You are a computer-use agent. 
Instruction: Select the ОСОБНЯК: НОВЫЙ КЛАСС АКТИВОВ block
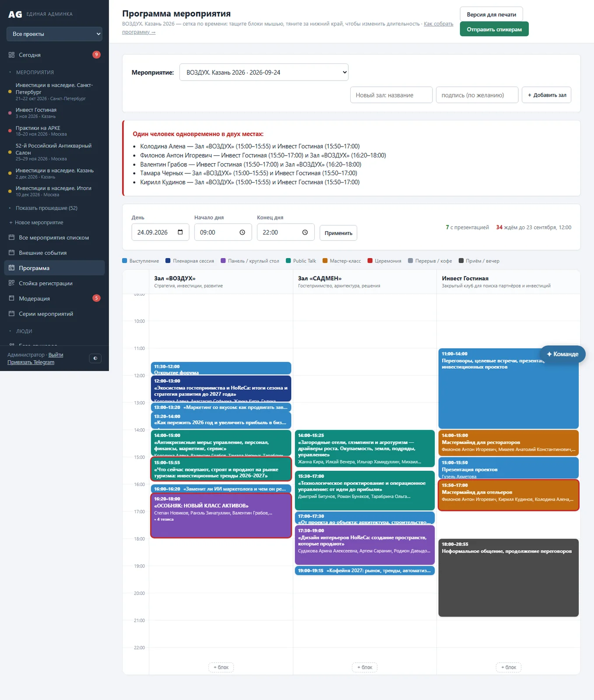[221, 515]
